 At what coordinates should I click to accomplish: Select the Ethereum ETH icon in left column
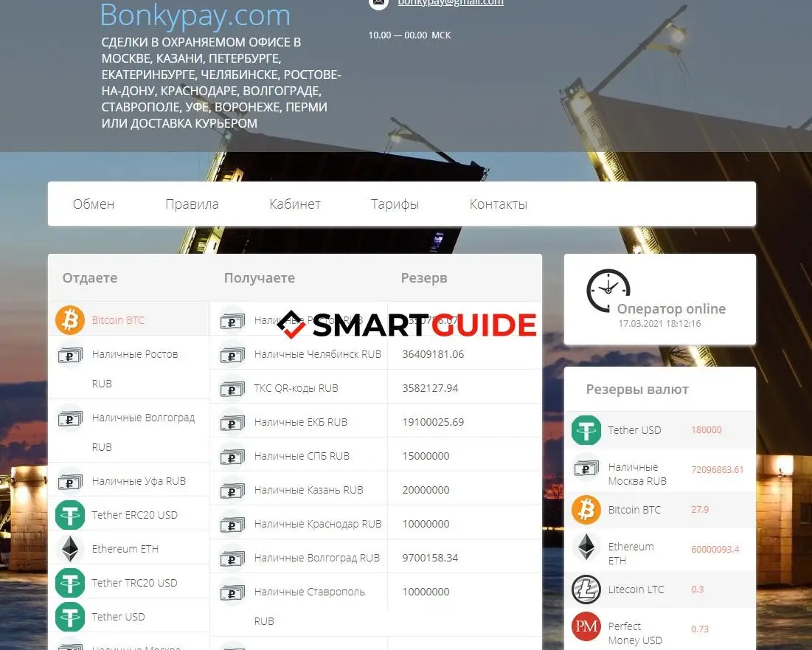click(70, 548)
